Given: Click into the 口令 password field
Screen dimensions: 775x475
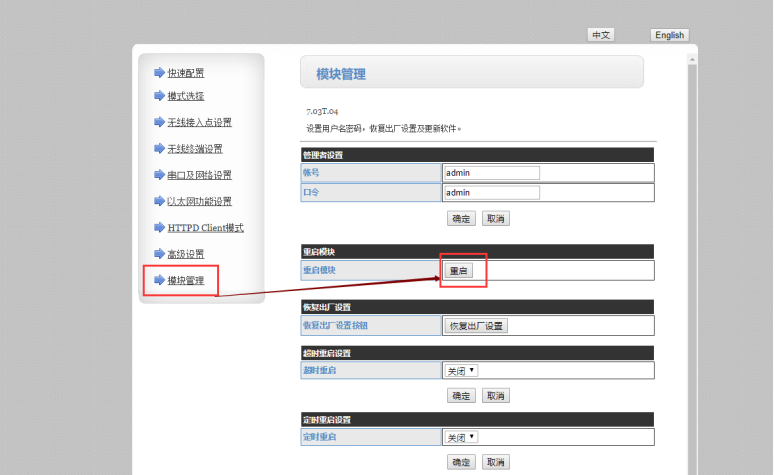Looking at the screenshot, I should coord(491,193).
